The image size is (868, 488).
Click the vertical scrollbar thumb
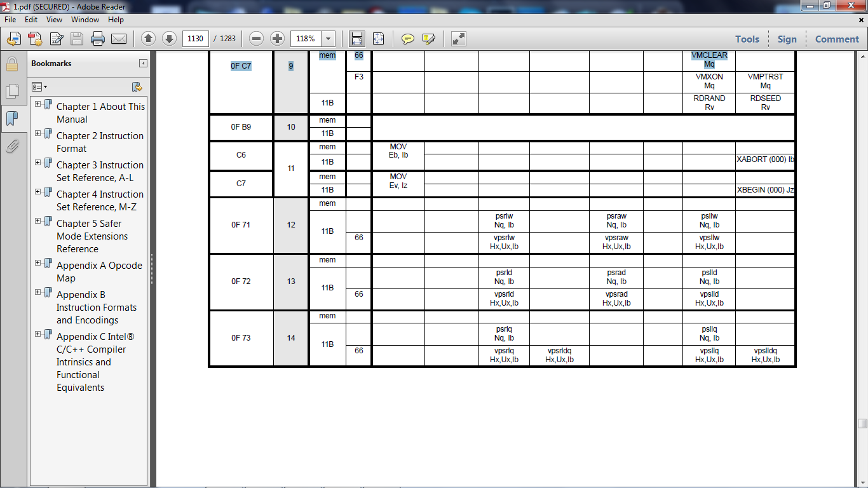click(x=862, y=424)
